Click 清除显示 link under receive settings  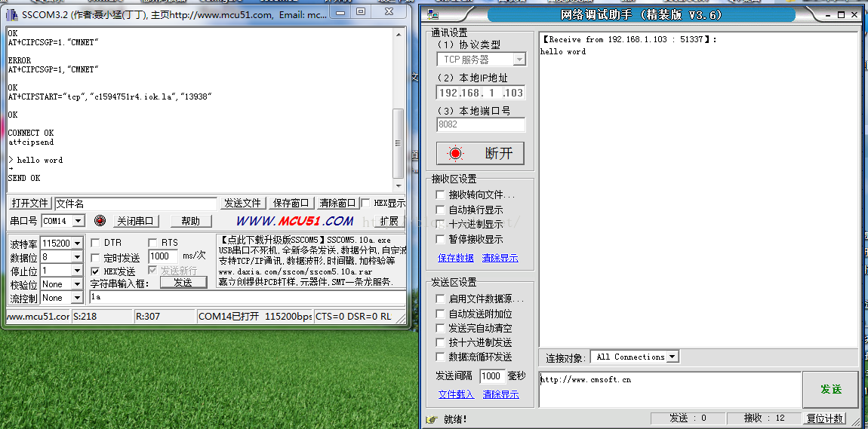[500, 258]
